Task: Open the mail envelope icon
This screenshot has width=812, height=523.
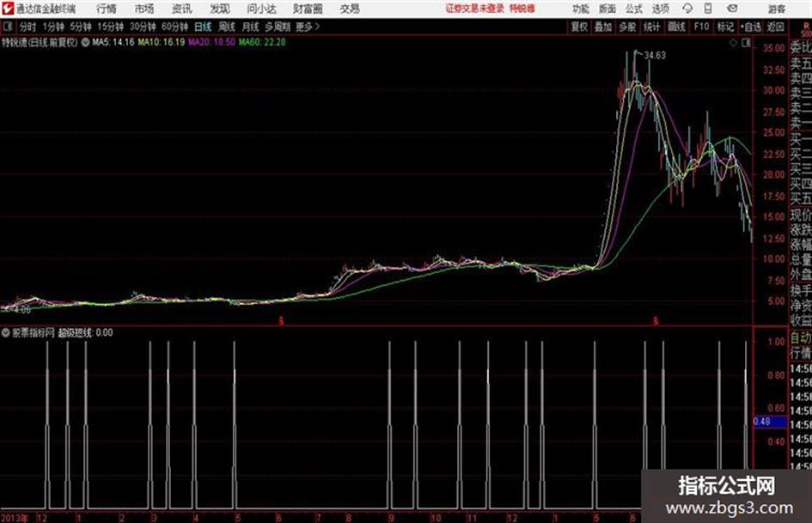Action: tap(732, 9)
